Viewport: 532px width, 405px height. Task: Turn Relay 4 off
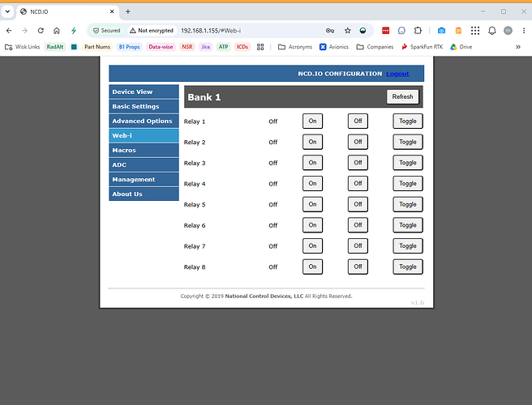coord(358,183)
